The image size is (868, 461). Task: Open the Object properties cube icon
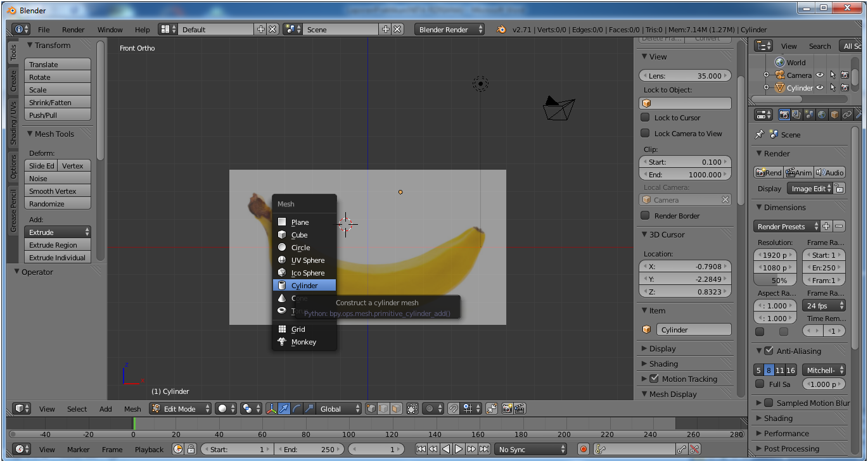tap(834, 115)
